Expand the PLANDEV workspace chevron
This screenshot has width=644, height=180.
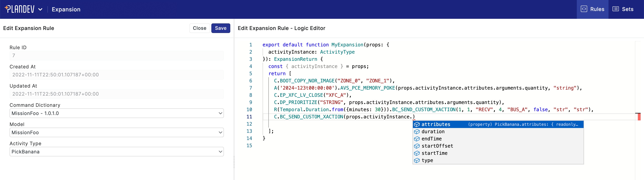pyautogui.click(x=40, y=9)
